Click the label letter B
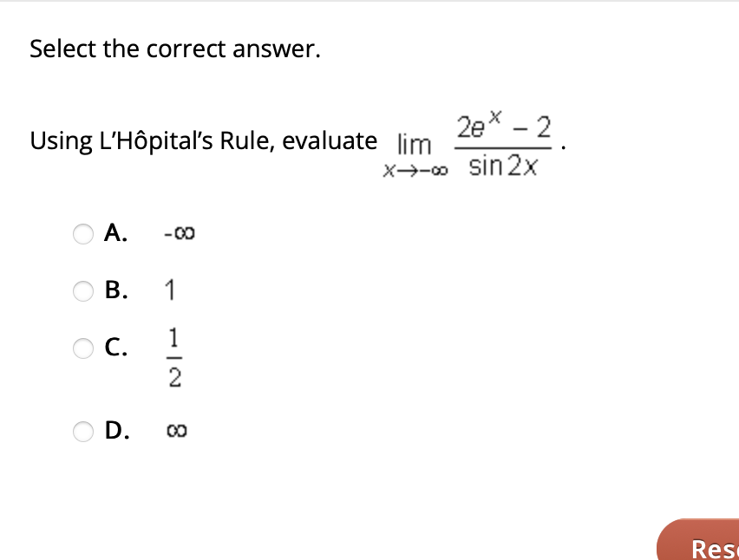This screenshot has height=560, width=739. (115, 290)
